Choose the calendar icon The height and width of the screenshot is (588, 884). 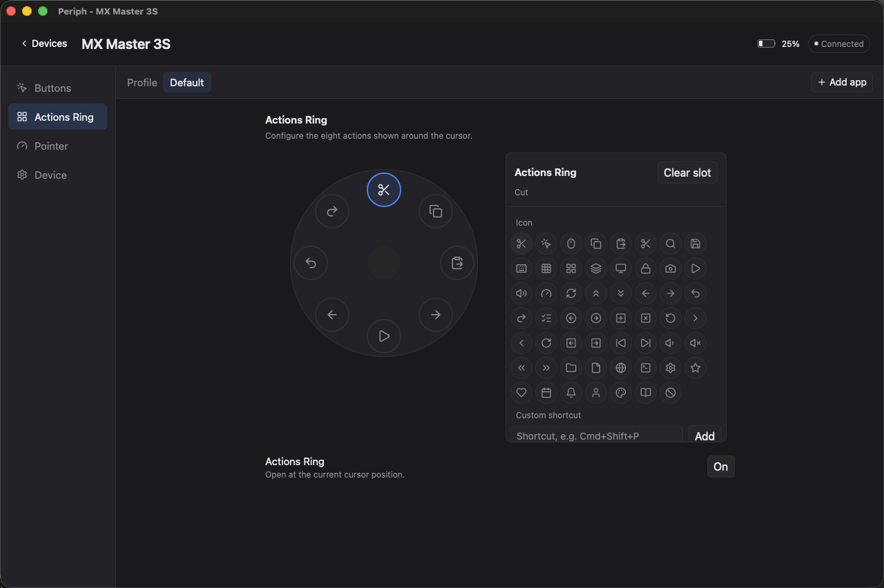click(546, 393)
